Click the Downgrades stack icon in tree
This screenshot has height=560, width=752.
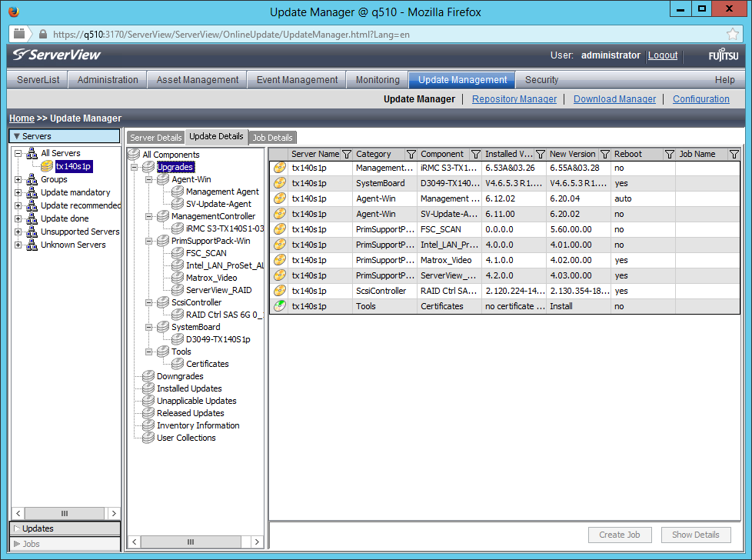pos(148,375)
